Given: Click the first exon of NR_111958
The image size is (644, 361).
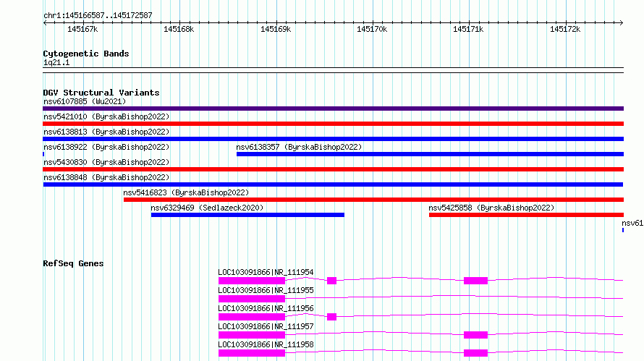Looking at the screenshot, I should 252,353.
